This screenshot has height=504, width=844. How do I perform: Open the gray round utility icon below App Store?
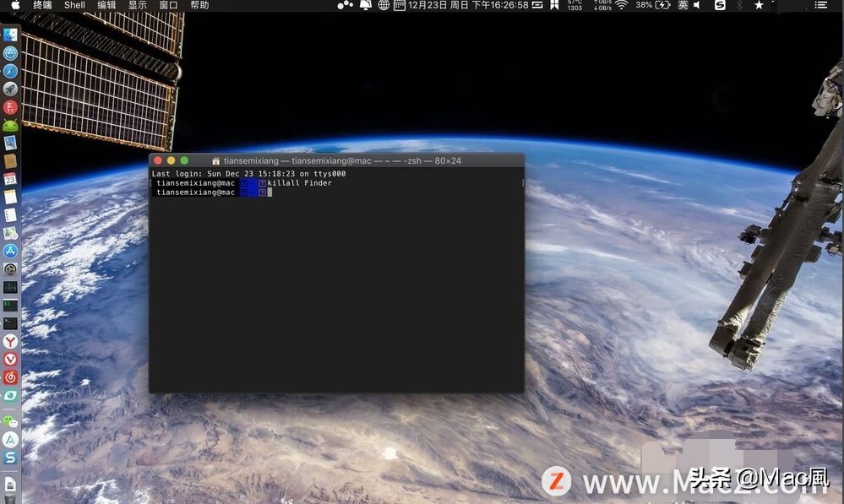[10, 269]
